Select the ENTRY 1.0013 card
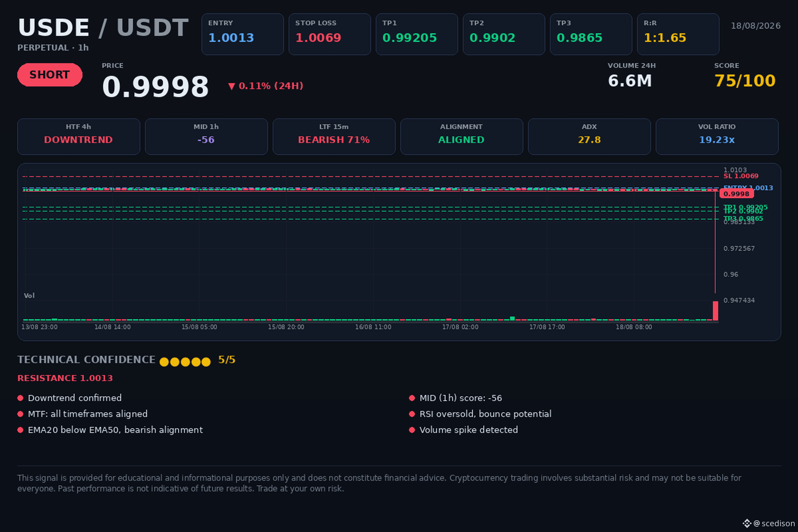This screenshot has width=798, height=532. pos(243,34)
